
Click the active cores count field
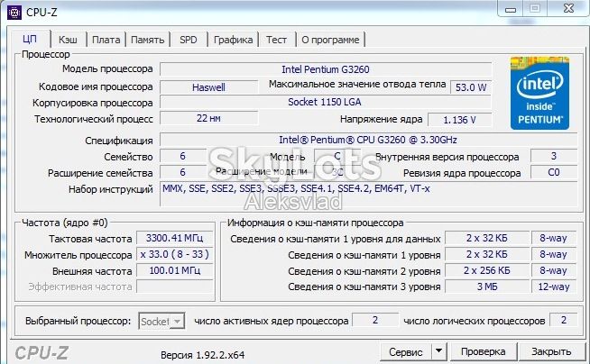click(x=375, y=320)
